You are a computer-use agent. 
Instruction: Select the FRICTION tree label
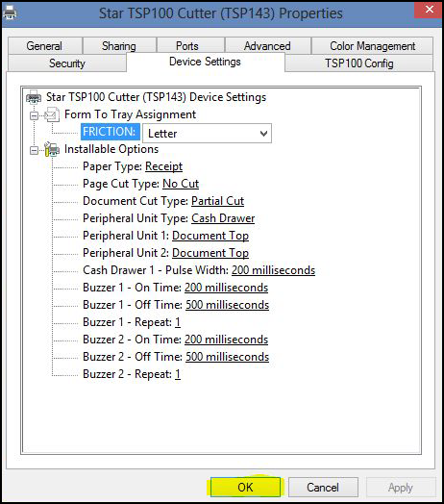tap(111, 132)
